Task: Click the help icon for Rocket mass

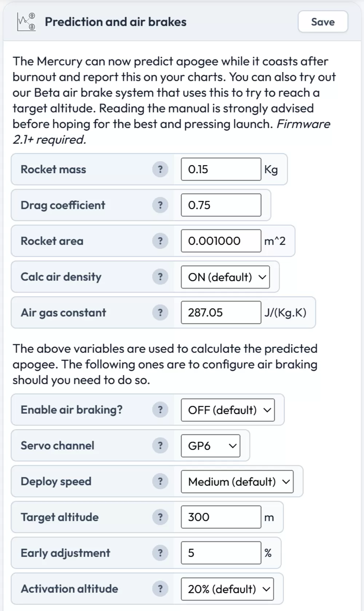Action: coord(160,169)
